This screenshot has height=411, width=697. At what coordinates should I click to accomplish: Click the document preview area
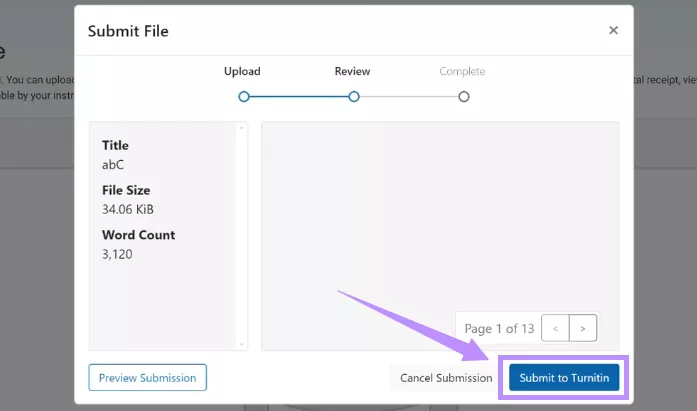point(440,210)
